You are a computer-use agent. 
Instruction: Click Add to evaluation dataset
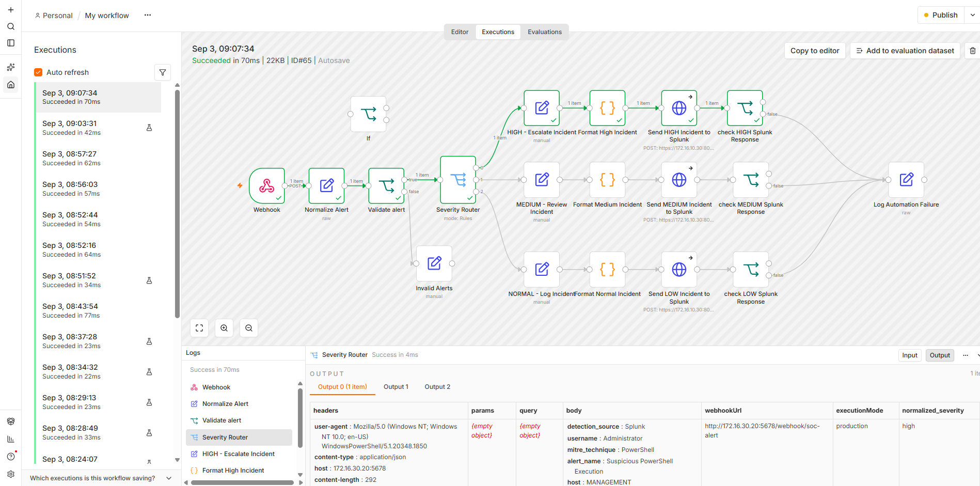click(x=905, y=51)
